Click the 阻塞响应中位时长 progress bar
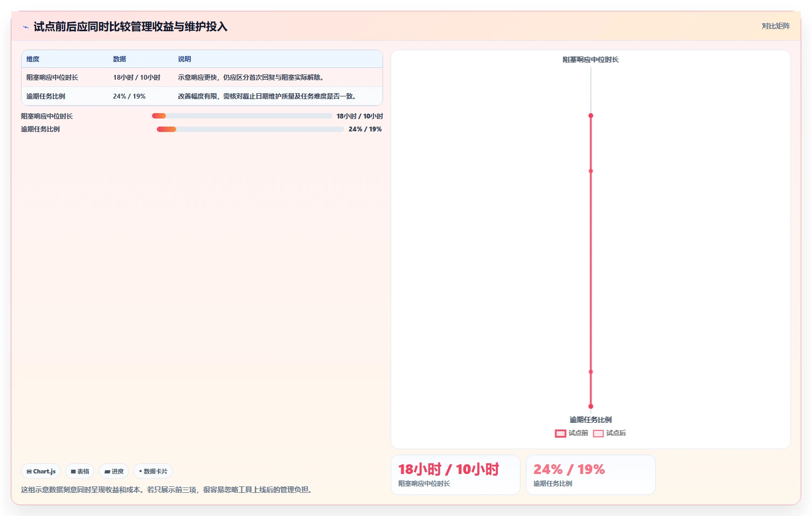This screenshot has height=516, width=812. tap(242, 116)
